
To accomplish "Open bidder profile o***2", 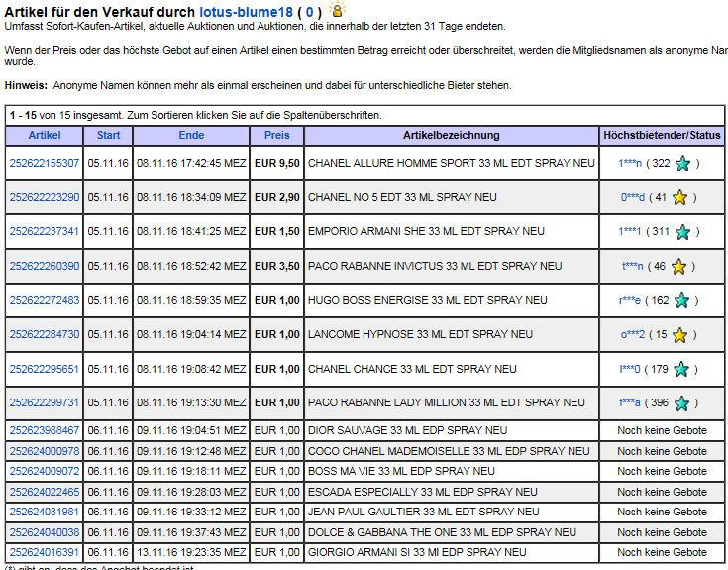I will pyautogui.click(x=633, y=334).
